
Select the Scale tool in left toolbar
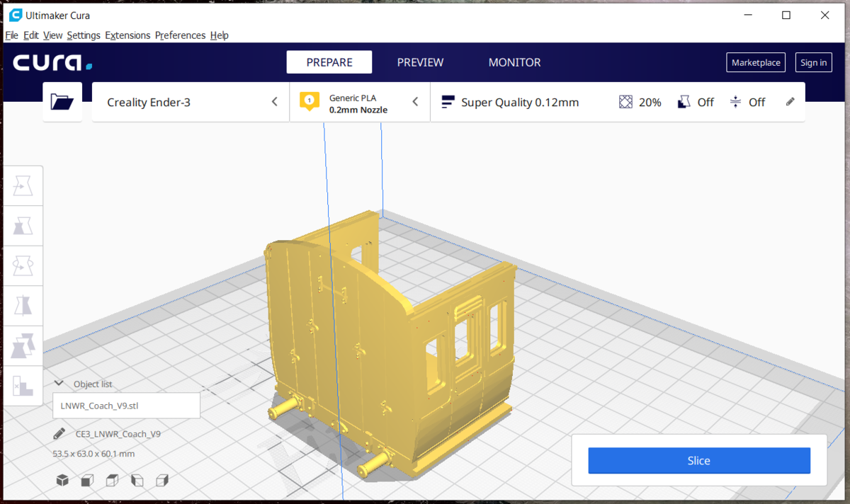23,227
